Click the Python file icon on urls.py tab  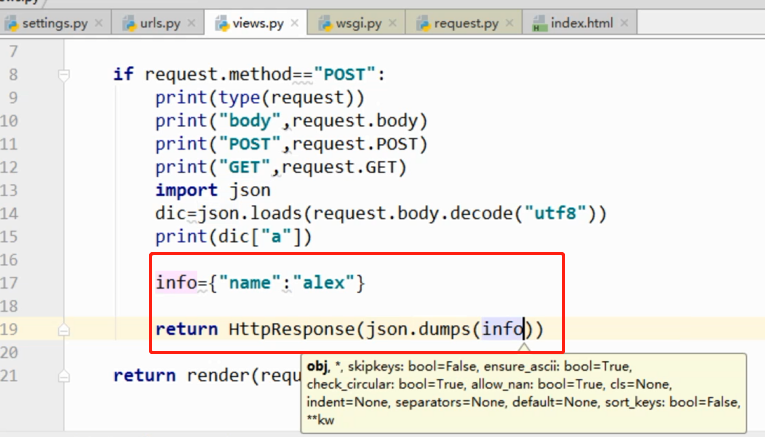click(x=129, y=23)
